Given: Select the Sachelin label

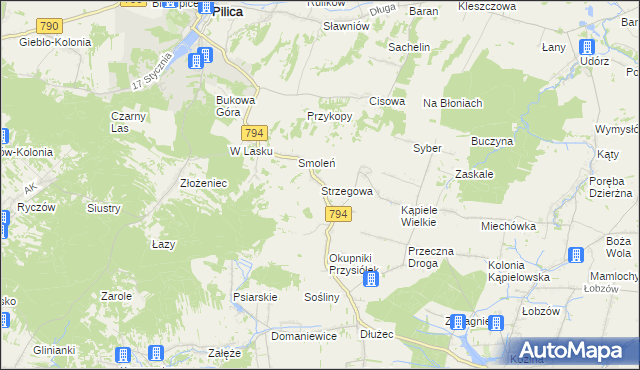Looking at the screenshot, I should [x=409, y=47].
